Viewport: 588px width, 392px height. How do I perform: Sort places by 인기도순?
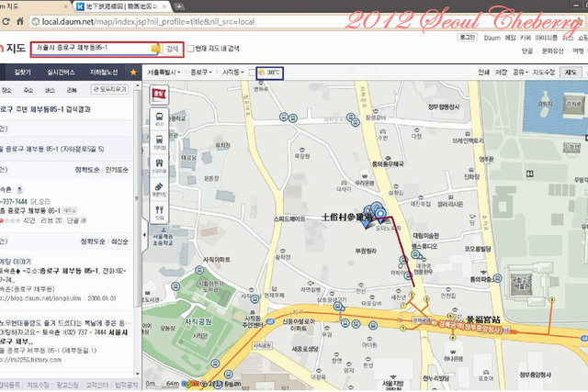click(117, 170)
